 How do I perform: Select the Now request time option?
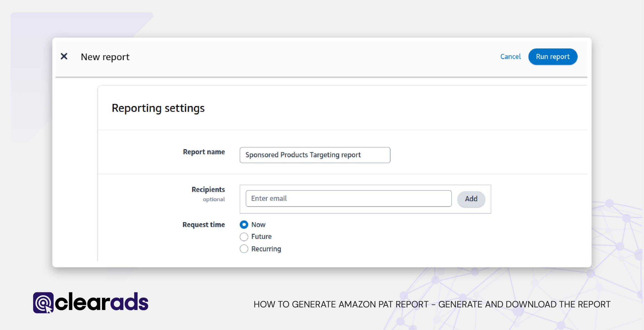244,225
